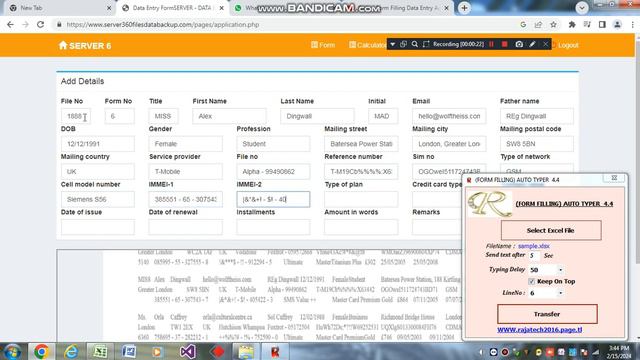The width and height of the screenshot is (640, 360).
Task: Go back in the browser
Action: [10, 24]
